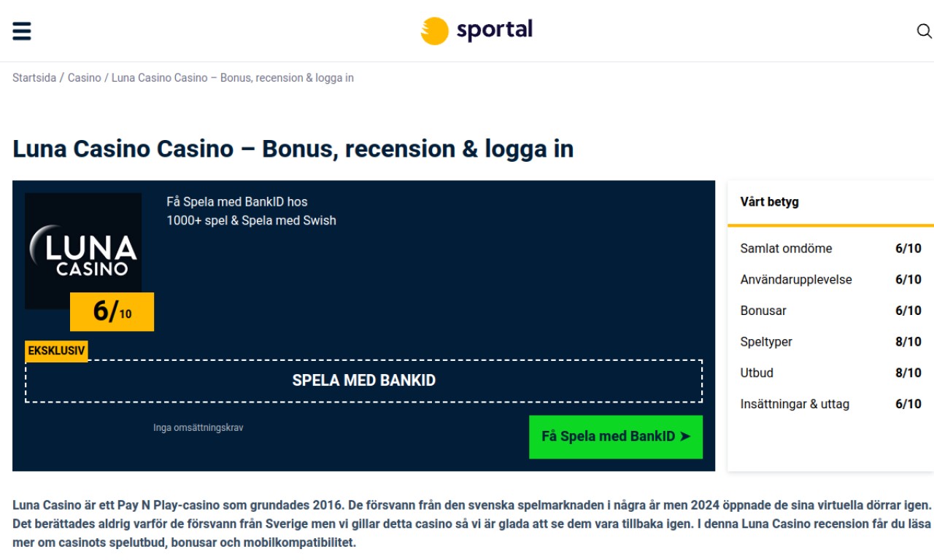Click the search magnifier icon
The width and height of the screenshot is (934, 560).
pos(924,31)
